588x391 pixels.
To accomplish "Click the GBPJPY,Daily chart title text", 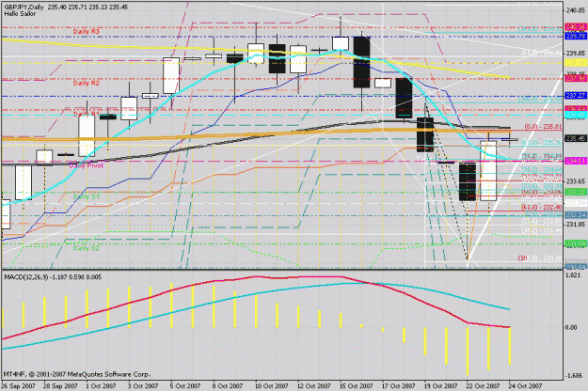I will pos(24,7).
